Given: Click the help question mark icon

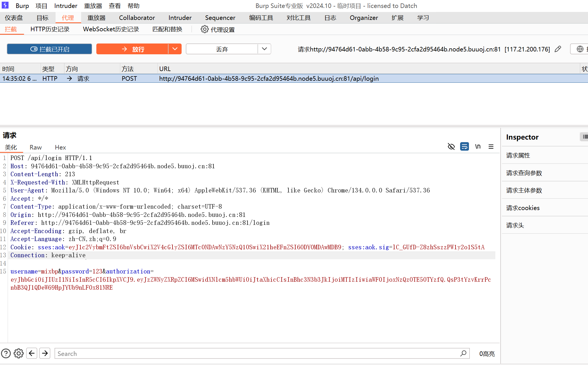Looking at the screenshot, I should point(6,353).
